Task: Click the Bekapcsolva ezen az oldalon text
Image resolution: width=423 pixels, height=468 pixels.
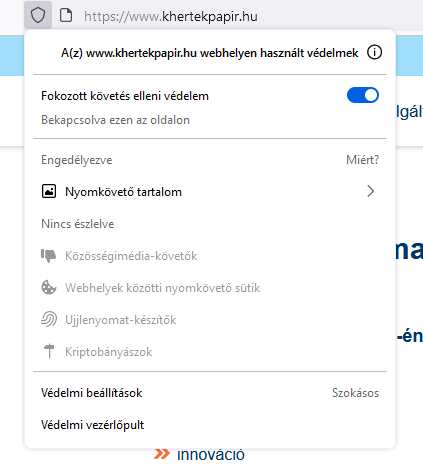Action: coord(115,120)
